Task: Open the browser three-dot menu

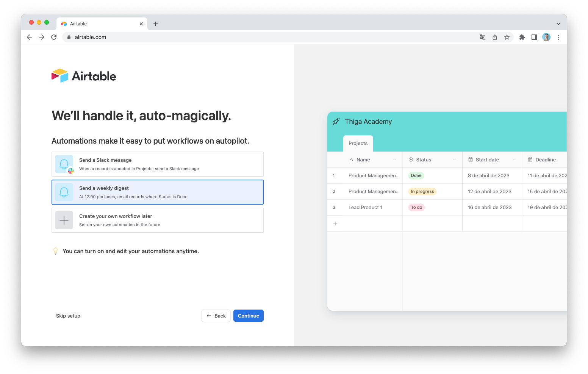Action: coord(558,37)
